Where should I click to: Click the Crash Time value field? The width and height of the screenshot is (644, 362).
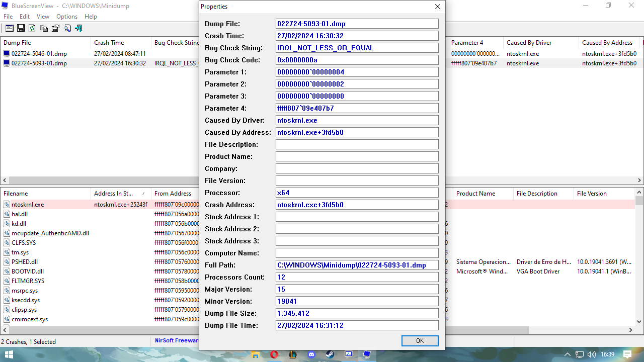pyautogui.click(x=357, y=36)
